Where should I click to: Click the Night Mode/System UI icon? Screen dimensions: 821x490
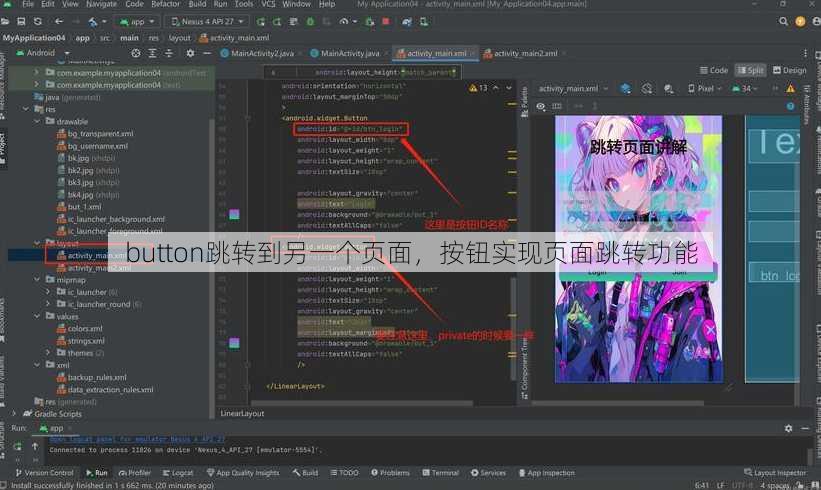pyautogui.click(x=669, y=88)
